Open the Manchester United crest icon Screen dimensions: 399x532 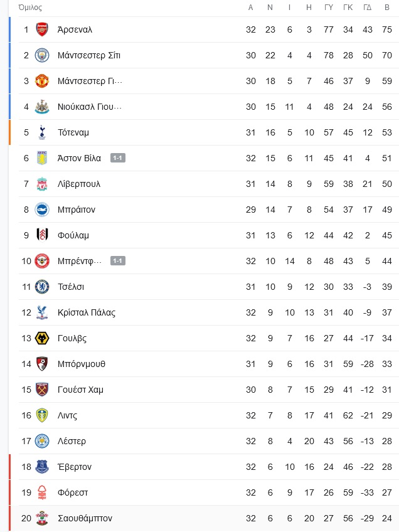[42, 81]
